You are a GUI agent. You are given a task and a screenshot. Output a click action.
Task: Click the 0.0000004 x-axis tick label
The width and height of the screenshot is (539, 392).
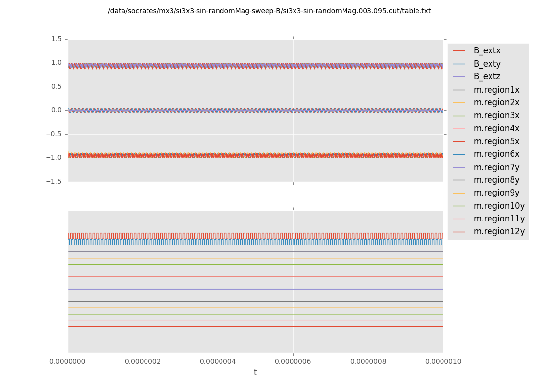point(218,362)
